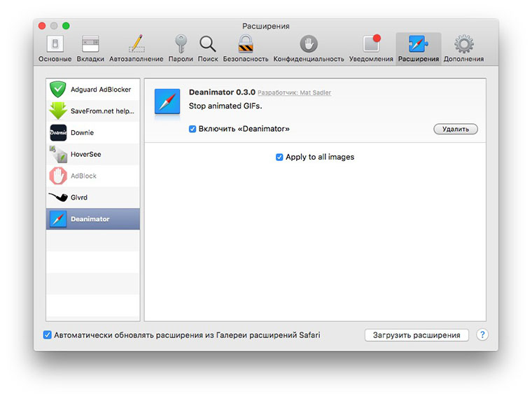
Task: Select the SaveFrom.net help... row text
Action: point(102,111)
